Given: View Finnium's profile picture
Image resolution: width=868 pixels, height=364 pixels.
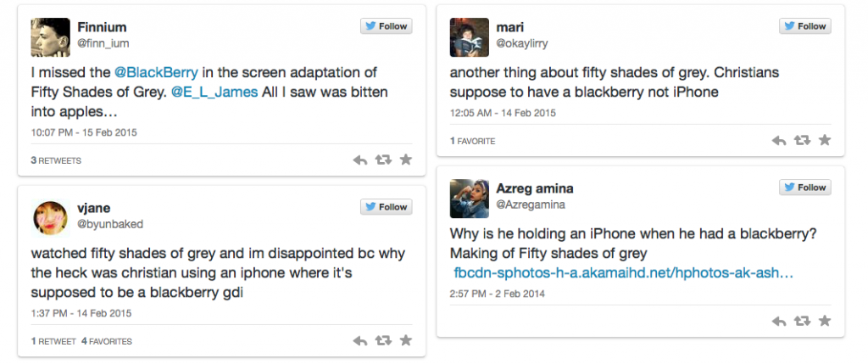Looking at the screenshot, I should point(50,36).
